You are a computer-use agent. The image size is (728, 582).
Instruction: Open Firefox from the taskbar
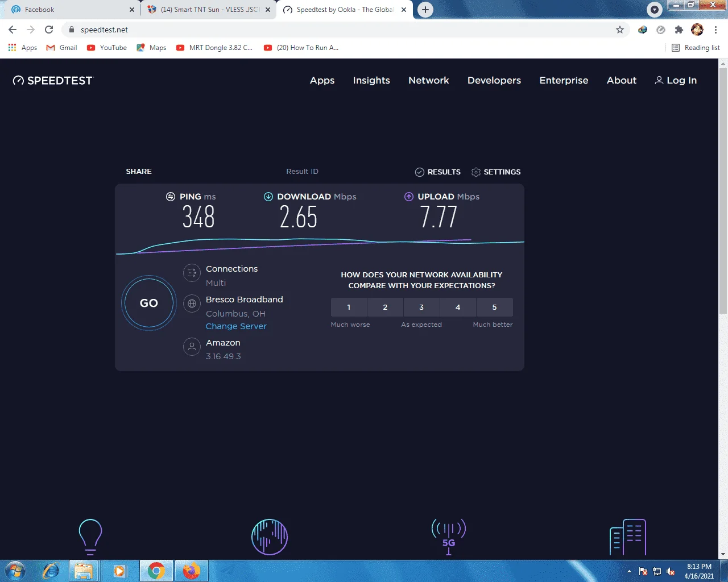point(191,571)
